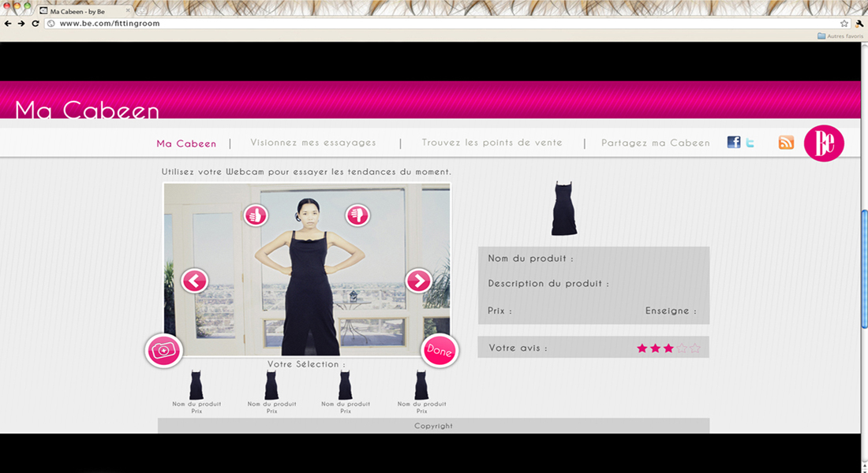This screenshot has height=473, width=868.
Task: Bookmark the page with the star icon
Action: [844, 23]
